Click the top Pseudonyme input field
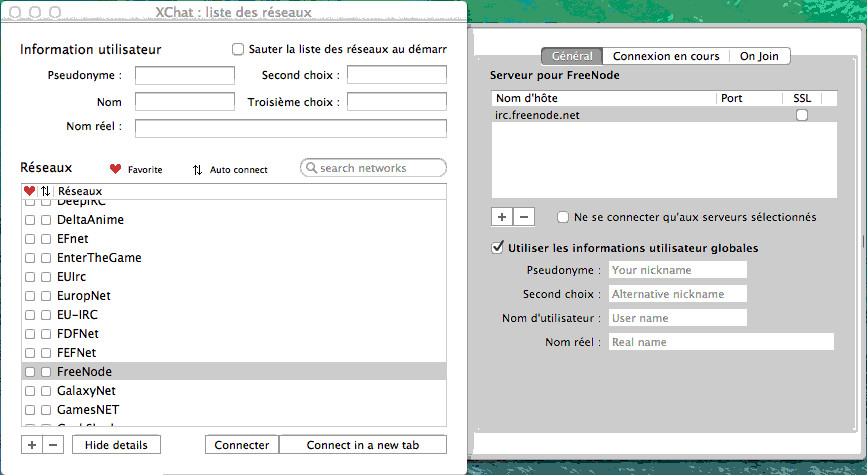867x475 pixels. [x=184, y=75]
